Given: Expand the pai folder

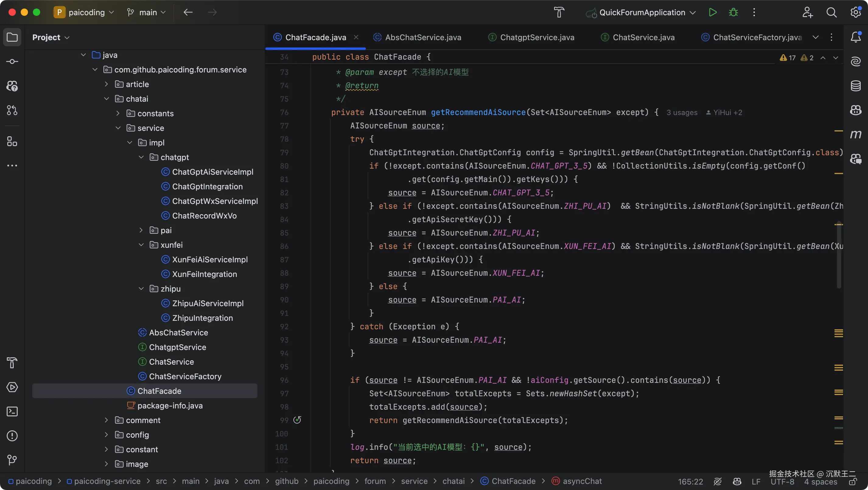Looking at the screenshot, I should pyautogui.click(x=141, y=230).
